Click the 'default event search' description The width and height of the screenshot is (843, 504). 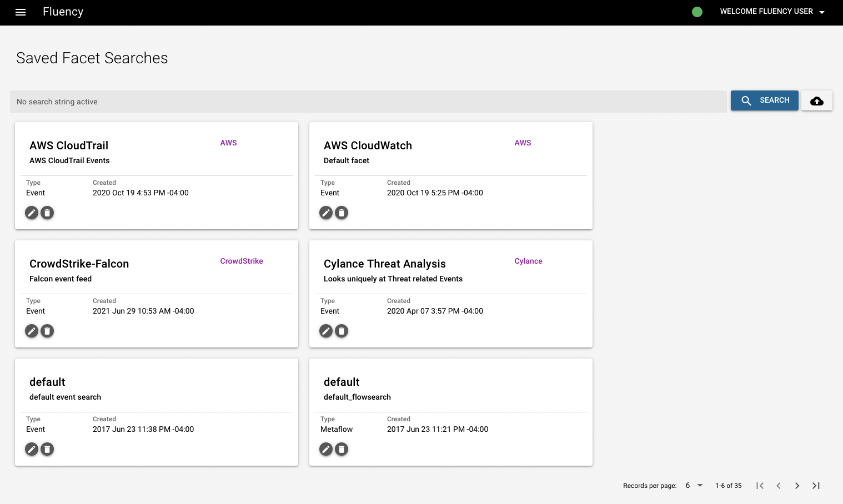click(65, 397)
